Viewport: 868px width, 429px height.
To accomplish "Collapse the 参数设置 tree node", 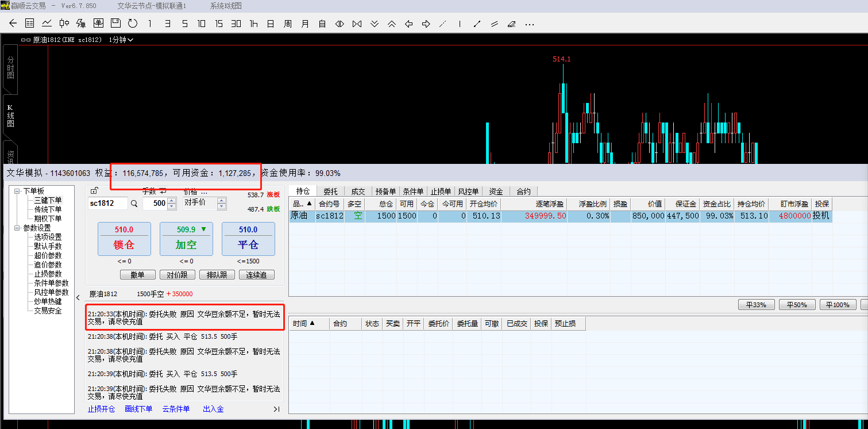I will pos(17,228).
